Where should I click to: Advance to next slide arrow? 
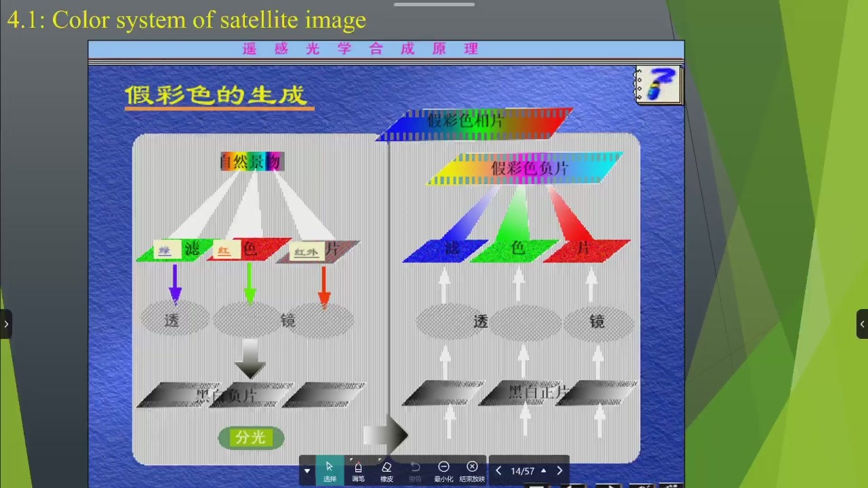559,470
